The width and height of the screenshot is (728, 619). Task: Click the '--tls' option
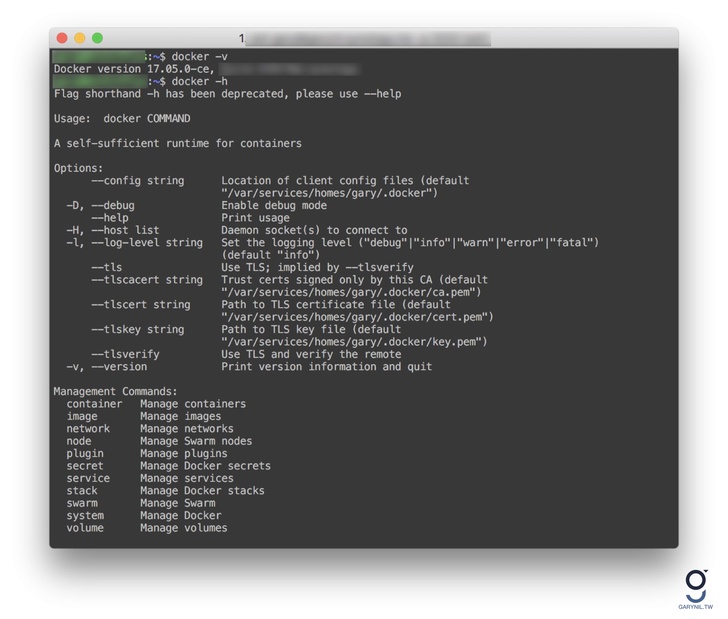click(107, 267)
